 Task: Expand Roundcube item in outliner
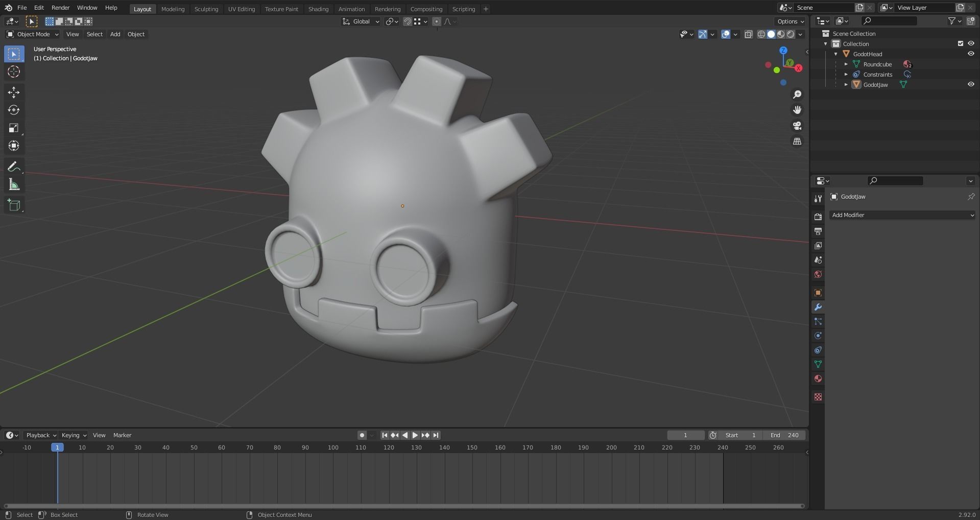[846, 64]
